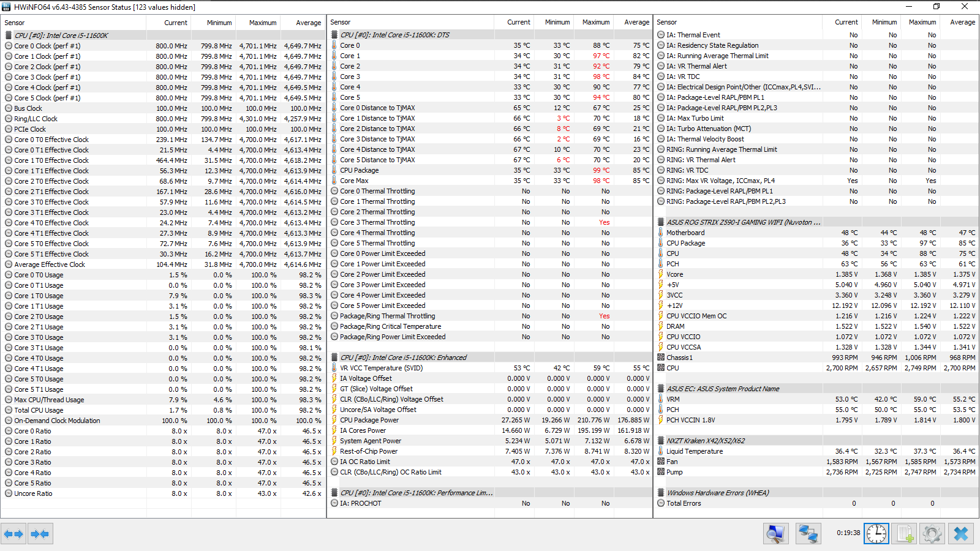Click the clock reset-timer button
980x551 pixels.
point(876,534)
